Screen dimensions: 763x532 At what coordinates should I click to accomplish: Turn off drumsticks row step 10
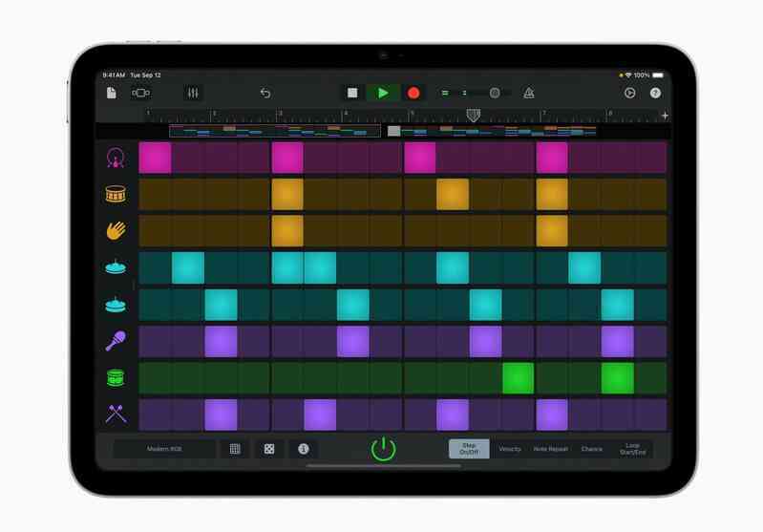click(453, 415)
